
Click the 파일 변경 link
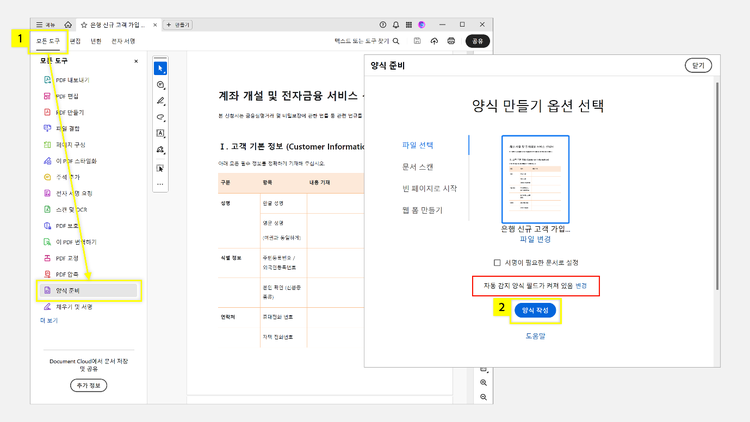(x=535, y=239)
